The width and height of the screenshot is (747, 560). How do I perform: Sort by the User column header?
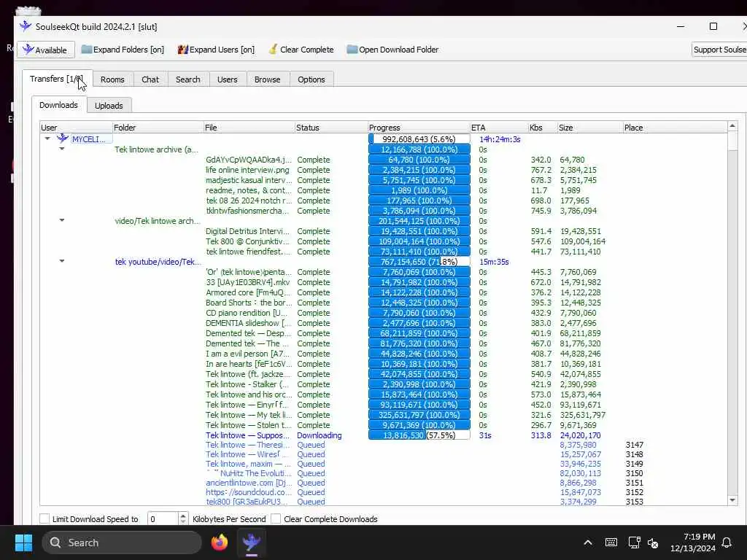[76, 128]
